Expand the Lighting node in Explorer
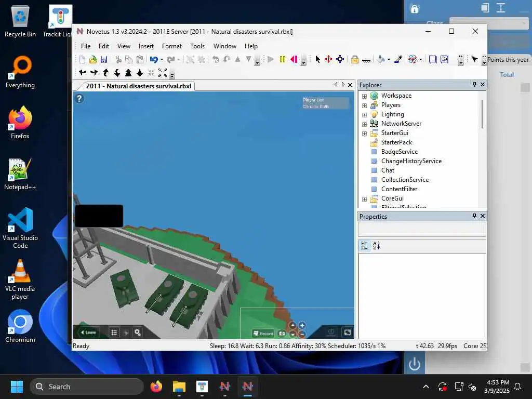 364,115
